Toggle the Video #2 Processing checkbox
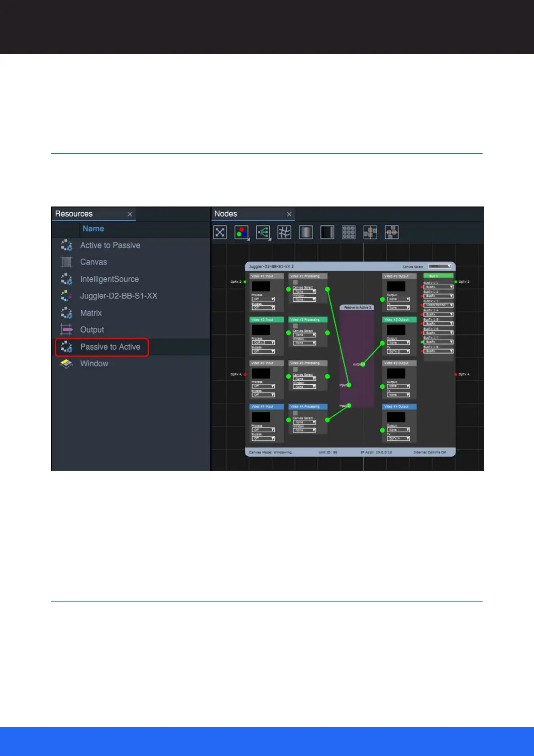534x756 pixels. 295,326
